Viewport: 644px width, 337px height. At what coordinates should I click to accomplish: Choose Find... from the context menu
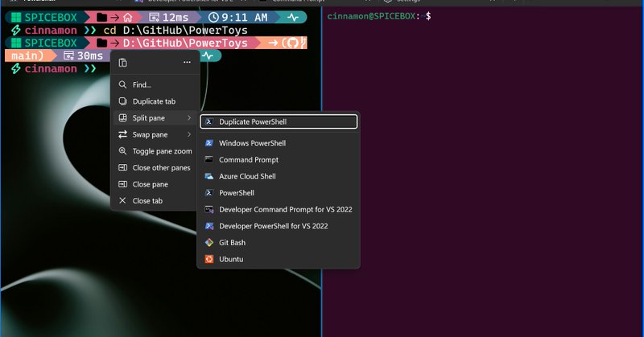pos(155,84)
